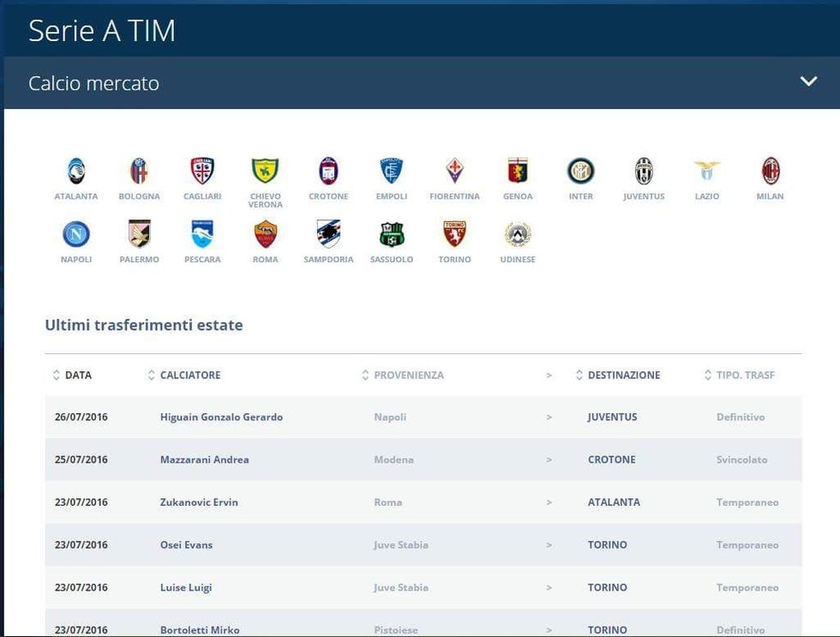Toggle sorting on the CALCIATORE column
The width and height of the screenshot is (840, 637).
pos(185,375)
